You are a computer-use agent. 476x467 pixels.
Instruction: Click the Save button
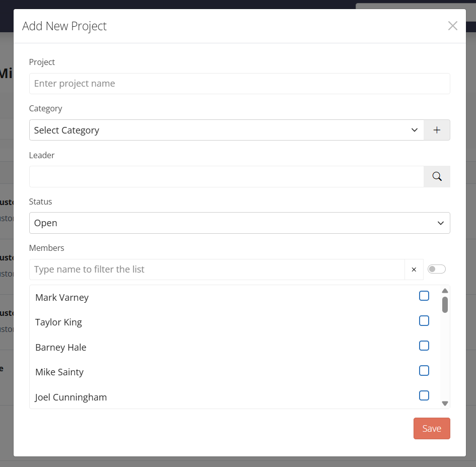[432, 428]
